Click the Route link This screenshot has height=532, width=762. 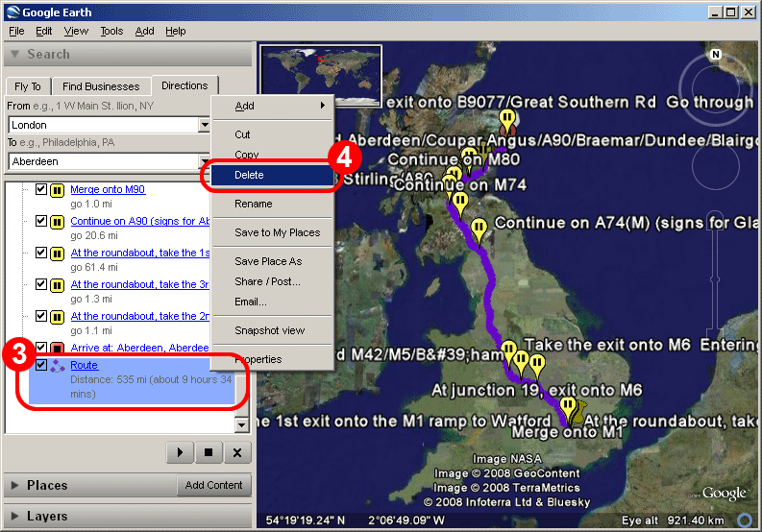tap(84, 365)
